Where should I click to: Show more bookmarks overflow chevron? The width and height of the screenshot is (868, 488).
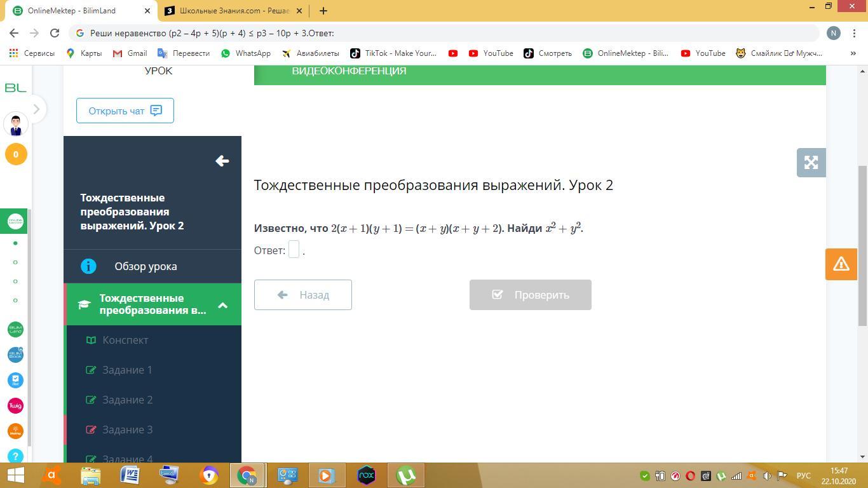click(853, 53)
